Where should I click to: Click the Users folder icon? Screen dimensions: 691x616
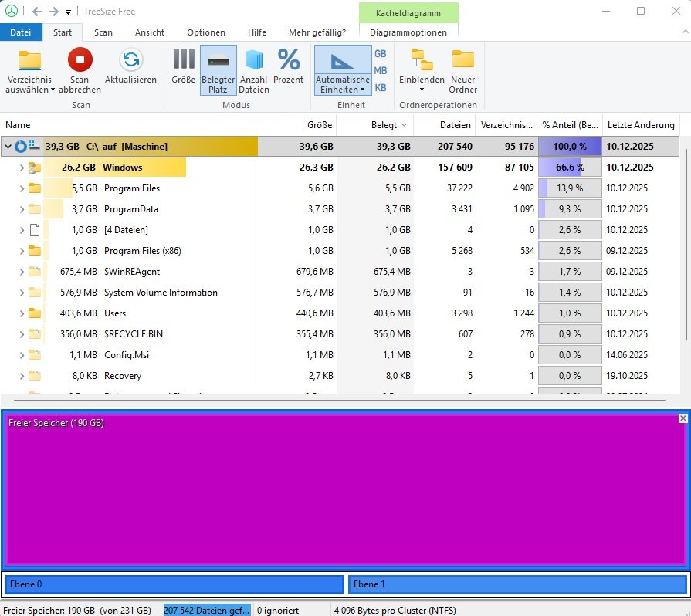pyautogui.click(x=35, y=313)
